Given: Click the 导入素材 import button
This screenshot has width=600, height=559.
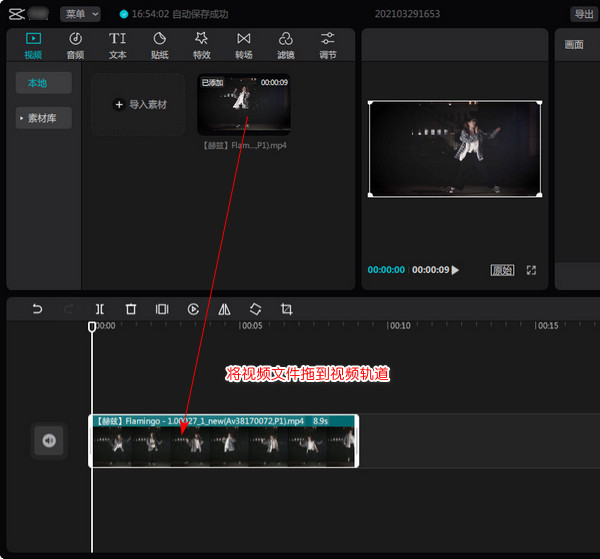Looking at the screenshot, I should pyautogui.click(x=138, y=104).
